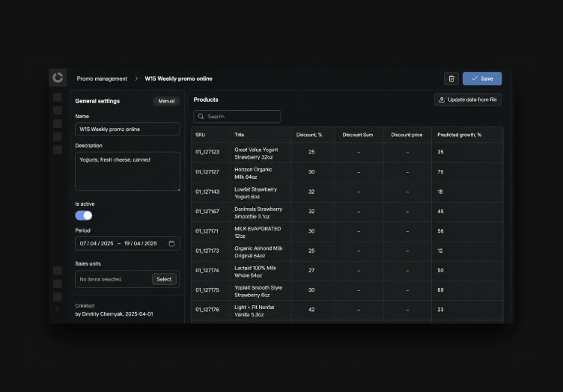Click the Select button for Sales units
The image size is (563, 392).
coord(164,279)
